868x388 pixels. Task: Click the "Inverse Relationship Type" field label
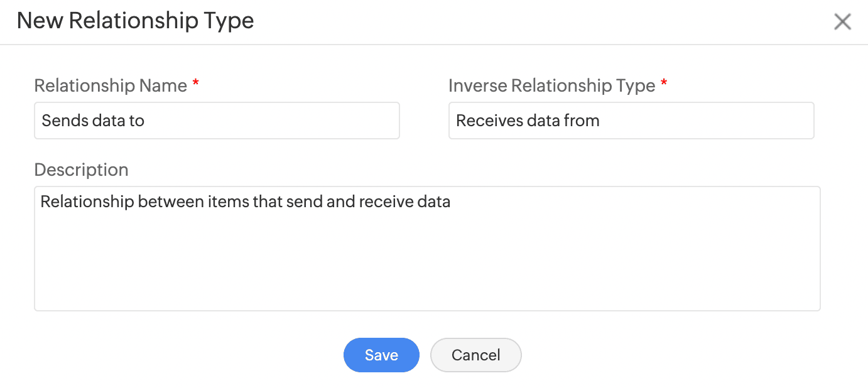551,85
